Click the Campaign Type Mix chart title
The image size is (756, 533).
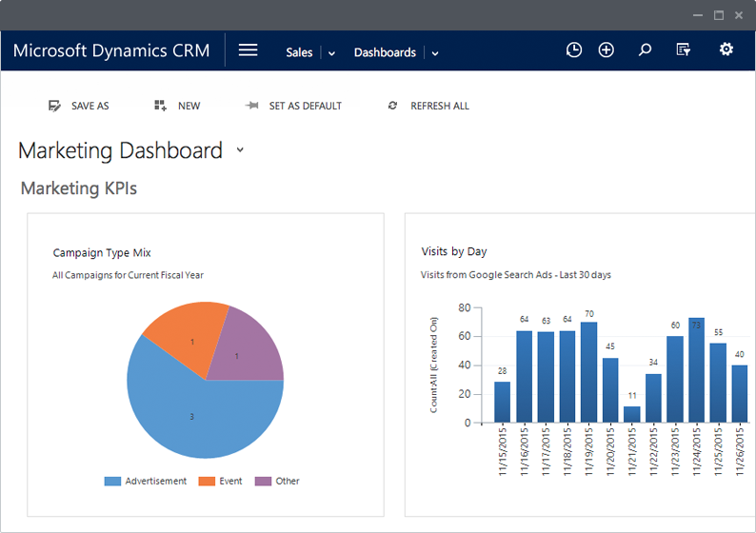click(x=102, y=252)
